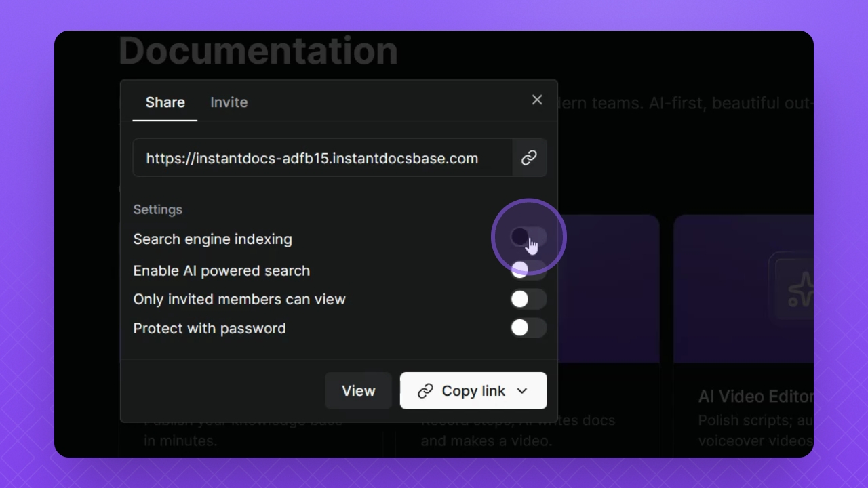Click the Copy link button label
Screen dimensions: 868x488
coord(473,391)
